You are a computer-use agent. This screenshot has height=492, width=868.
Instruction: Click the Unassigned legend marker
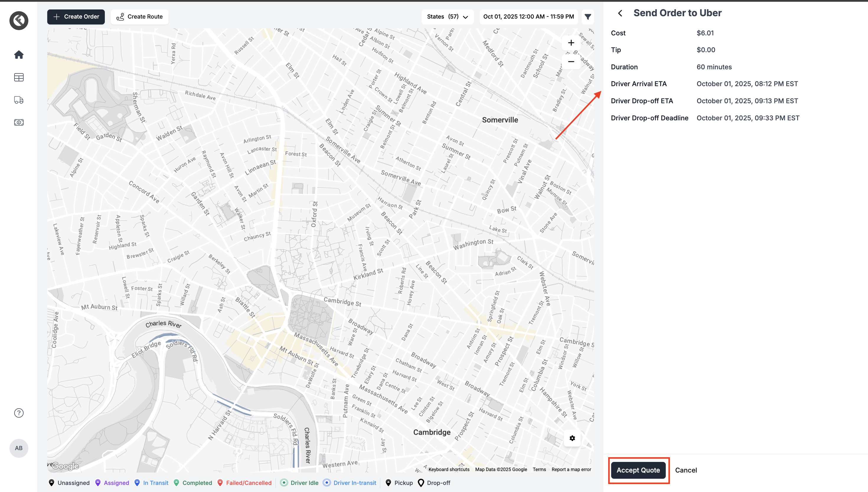(x=51, y=483)
